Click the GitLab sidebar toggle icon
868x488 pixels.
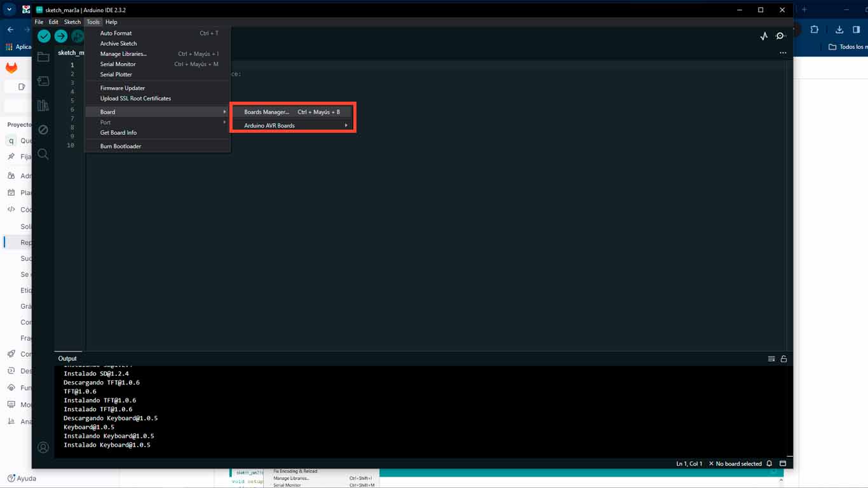[22, 87]
